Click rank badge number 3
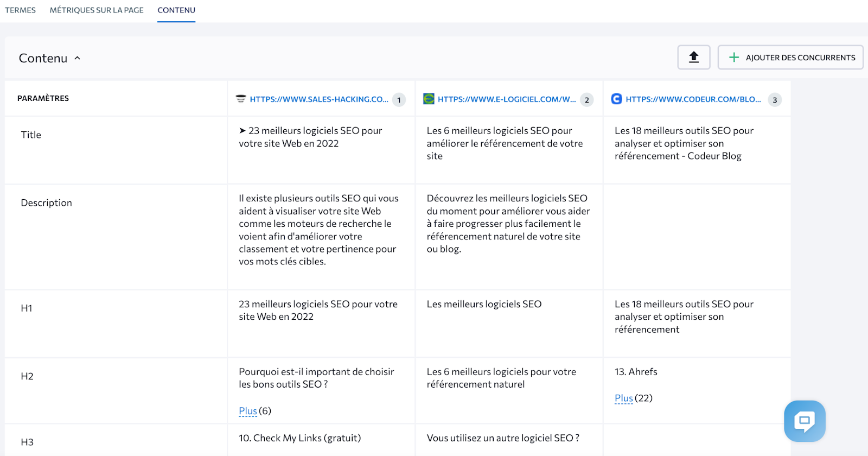 775,100
